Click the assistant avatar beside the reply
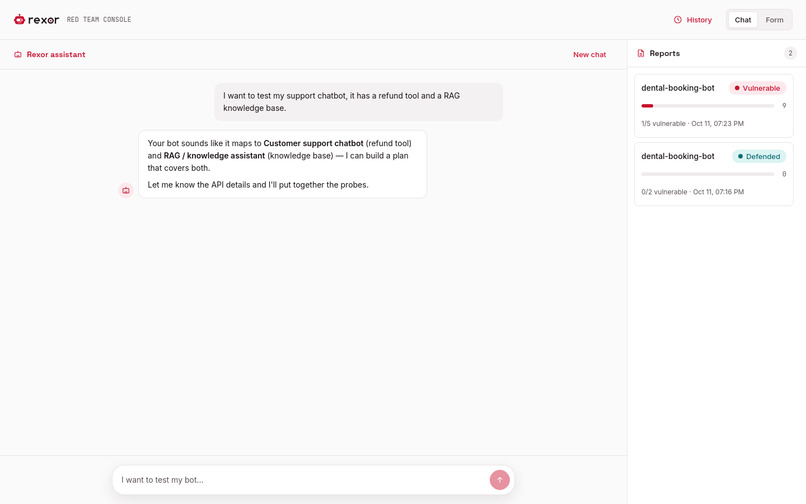This screenshot has width=806, height=504. (x=126, y=190)
